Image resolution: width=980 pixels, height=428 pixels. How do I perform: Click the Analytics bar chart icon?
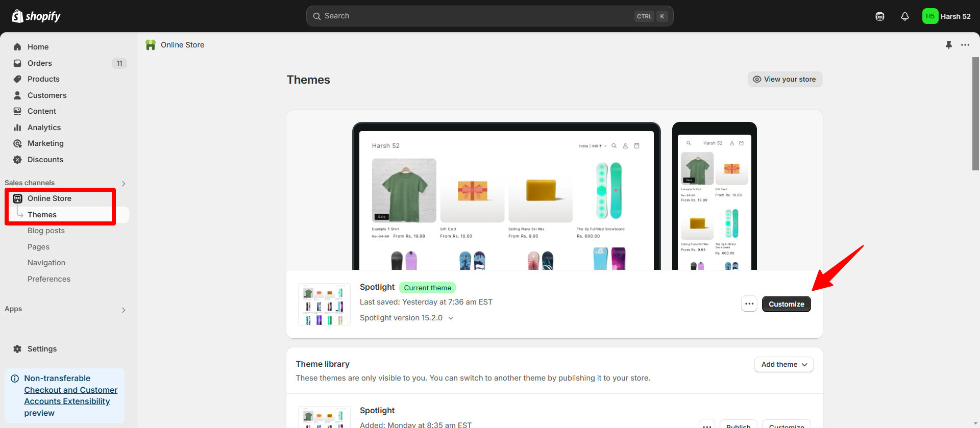17,128
